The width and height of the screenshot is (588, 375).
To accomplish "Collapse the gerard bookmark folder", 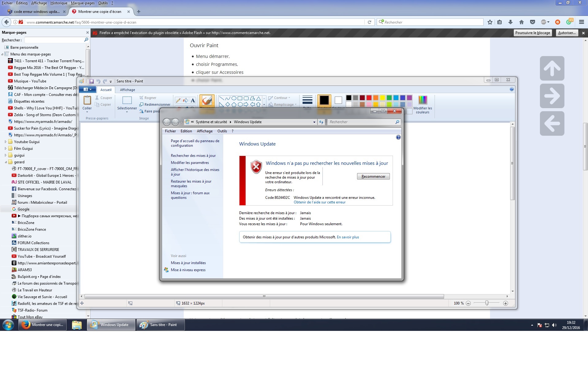I will click(6, 162).
